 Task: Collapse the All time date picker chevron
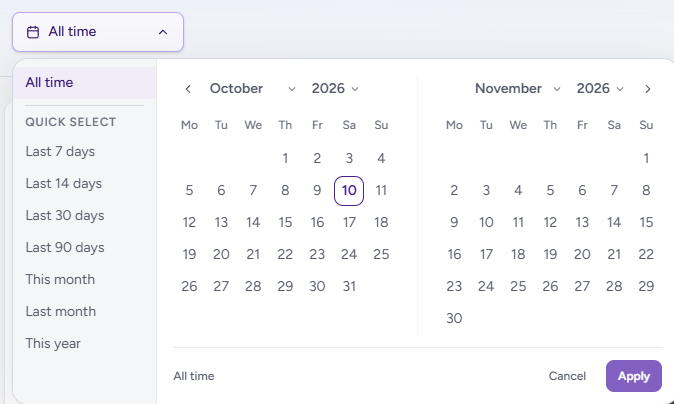click(x=163, y=32)
